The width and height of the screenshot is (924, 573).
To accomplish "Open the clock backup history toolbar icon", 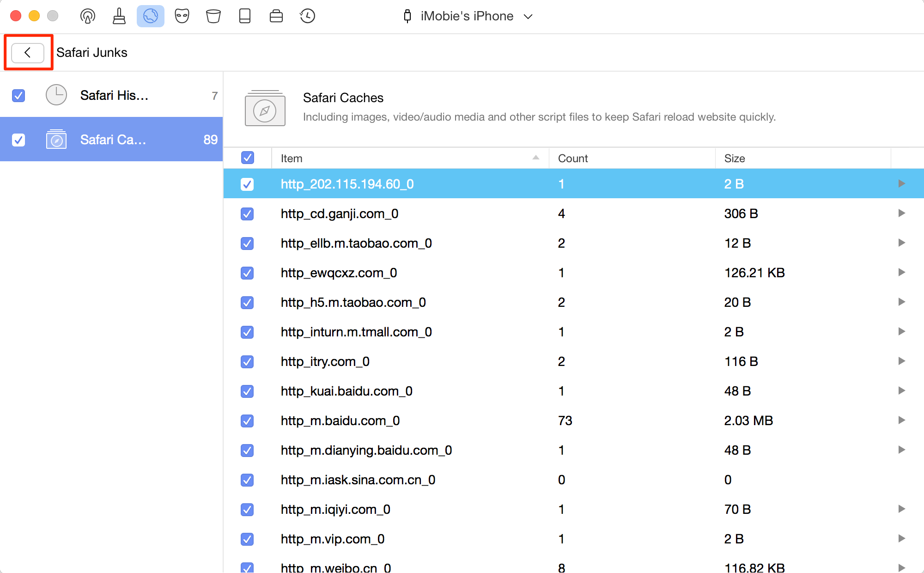I will (x=307, y=16).
